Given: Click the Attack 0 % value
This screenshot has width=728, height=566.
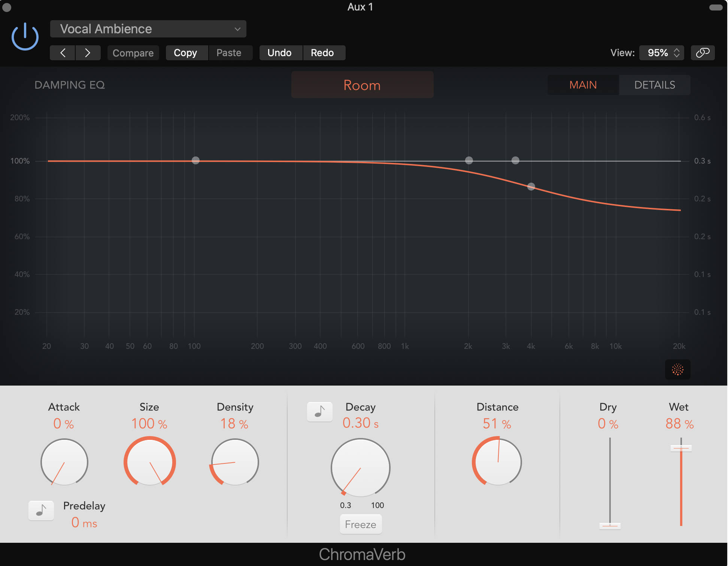Looking at the screenshot, I should pos(64,424).
